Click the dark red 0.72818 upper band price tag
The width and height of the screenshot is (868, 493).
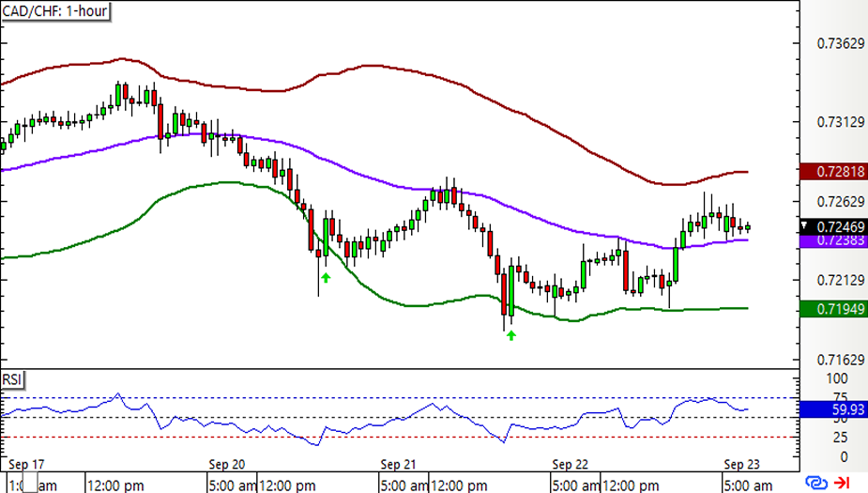pos(833,172)
